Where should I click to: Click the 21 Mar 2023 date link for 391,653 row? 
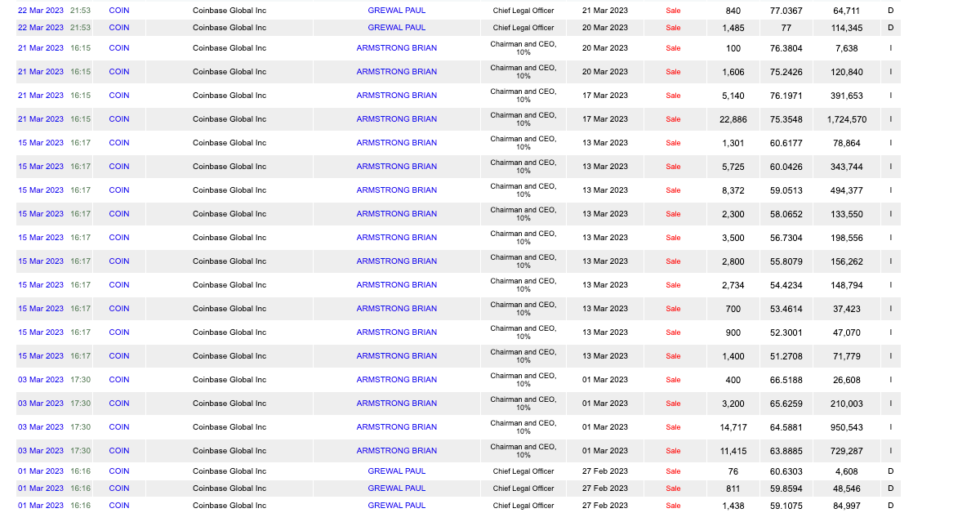click(41, 96)
